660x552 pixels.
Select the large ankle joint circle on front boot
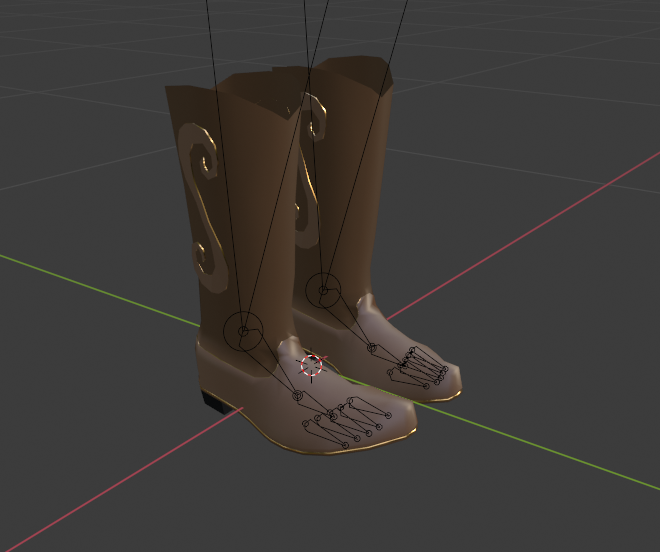tap(243, 331)
